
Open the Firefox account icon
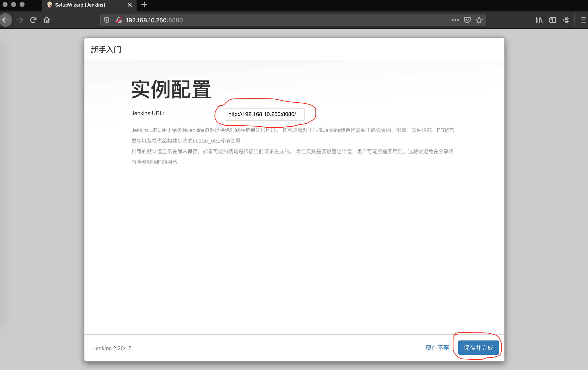(566, 20)
